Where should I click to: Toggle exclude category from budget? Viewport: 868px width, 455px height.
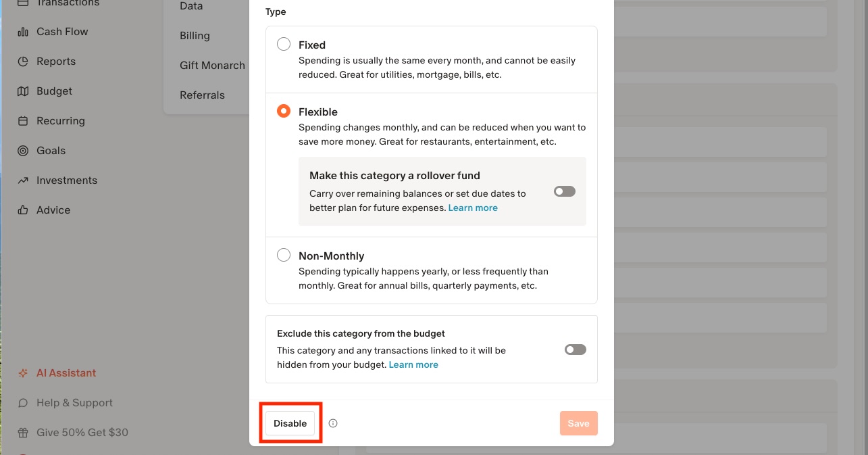575,350
